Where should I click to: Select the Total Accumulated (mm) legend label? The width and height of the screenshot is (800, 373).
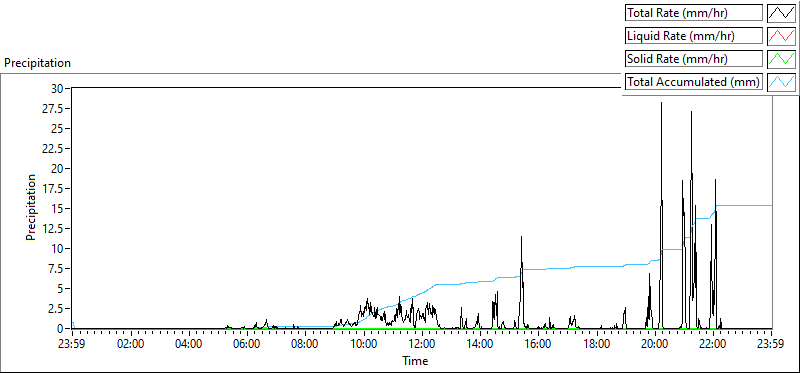[x=694, y=81]
